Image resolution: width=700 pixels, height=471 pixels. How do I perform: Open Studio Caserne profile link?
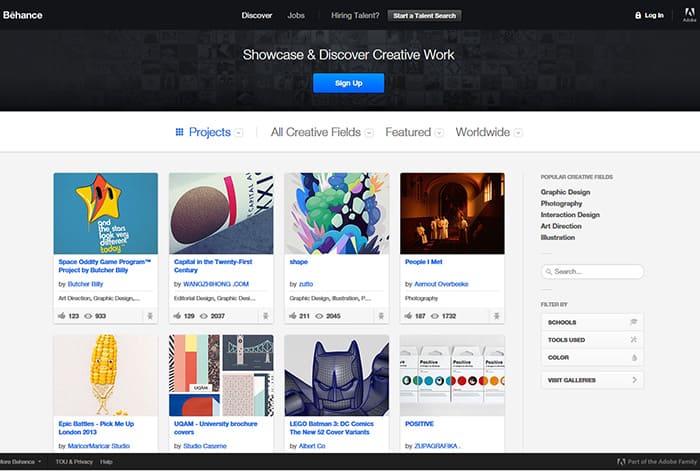tap(204, 446)
